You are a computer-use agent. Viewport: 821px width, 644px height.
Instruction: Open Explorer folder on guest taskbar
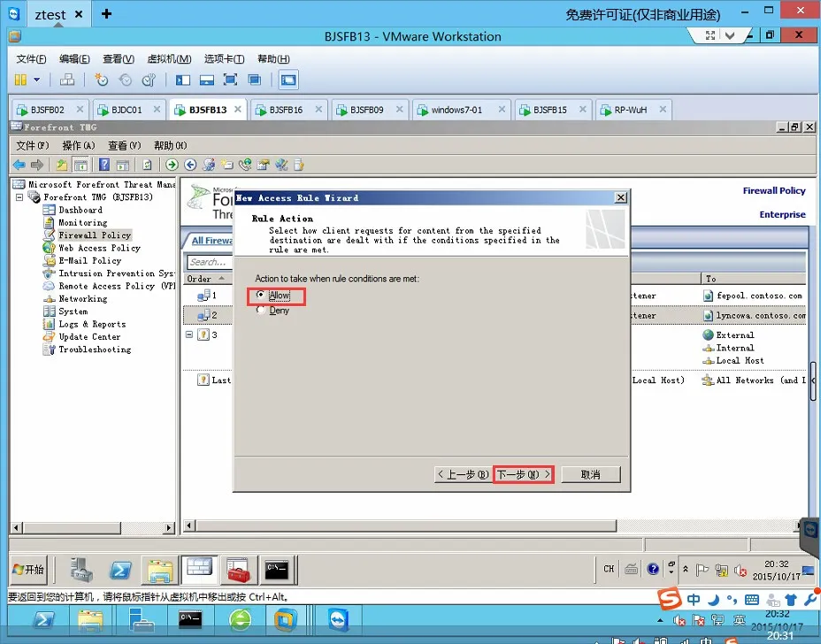coord(160,571)
